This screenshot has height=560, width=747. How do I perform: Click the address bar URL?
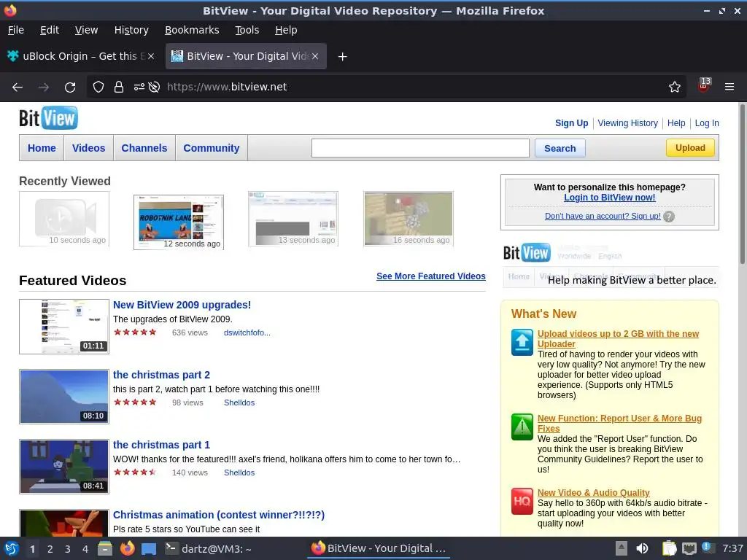click(x=227, y=87)
